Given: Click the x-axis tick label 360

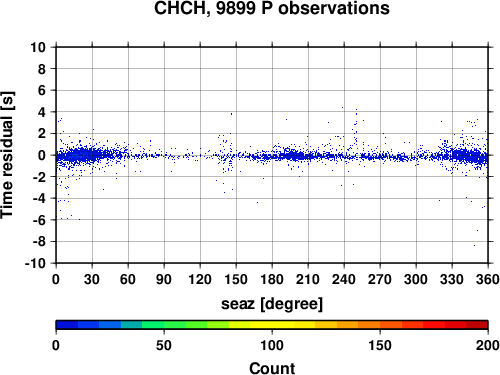Looking at the screenshot, I should tap(487, 279).
